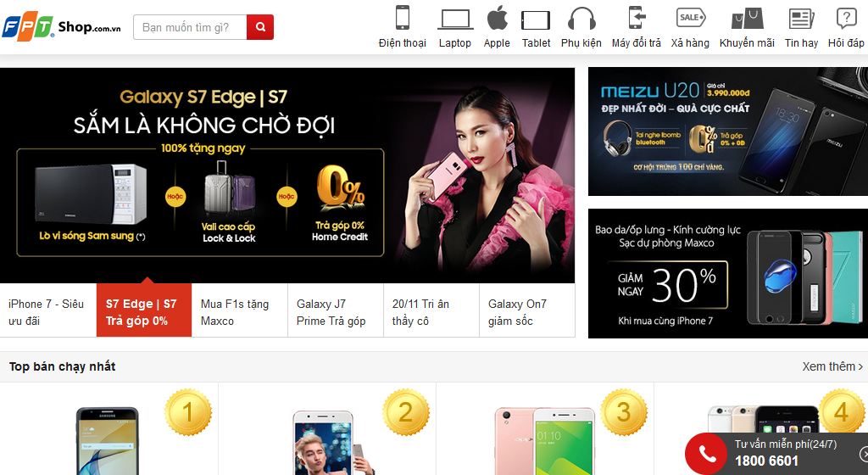868x475 pixels.
Task: Open the rank 4 iPhone product image
Action: (763, 419)
